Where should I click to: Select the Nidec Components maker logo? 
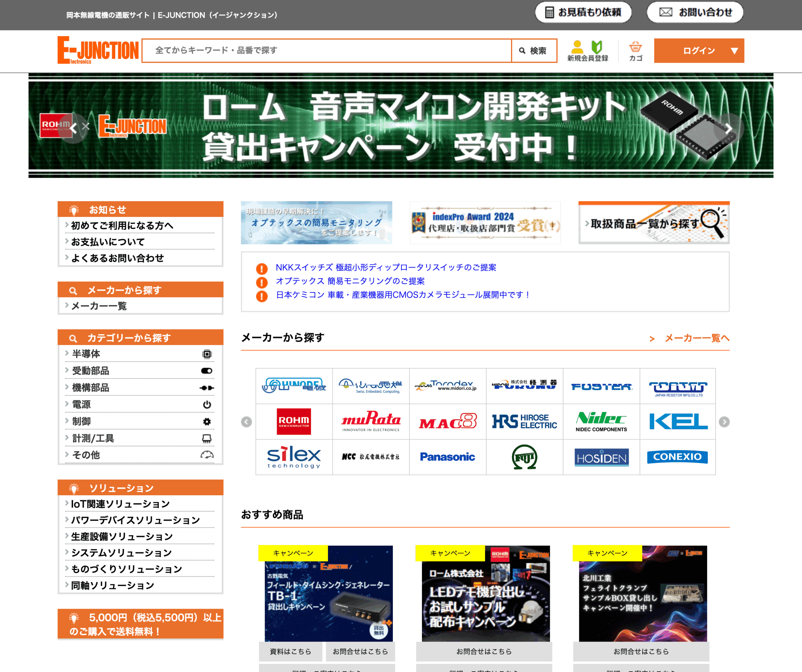(601, 421)
